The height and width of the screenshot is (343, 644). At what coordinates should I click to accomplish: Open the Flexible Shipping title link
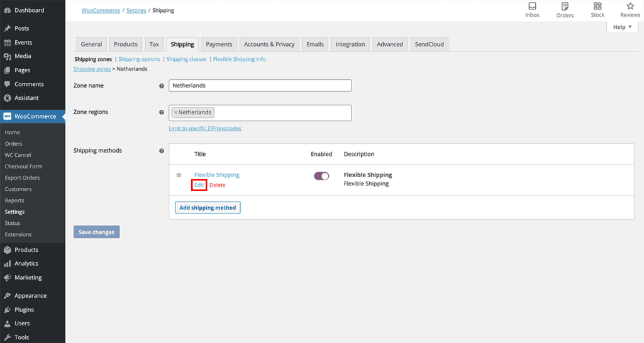(x=217, y=175)
